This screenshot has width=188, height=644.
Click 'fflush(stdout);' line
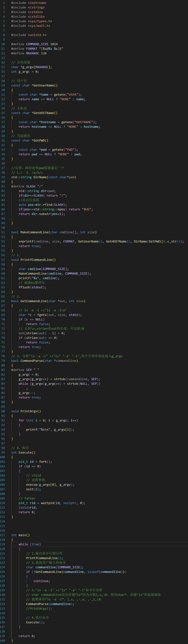click(x=32, y=287)
